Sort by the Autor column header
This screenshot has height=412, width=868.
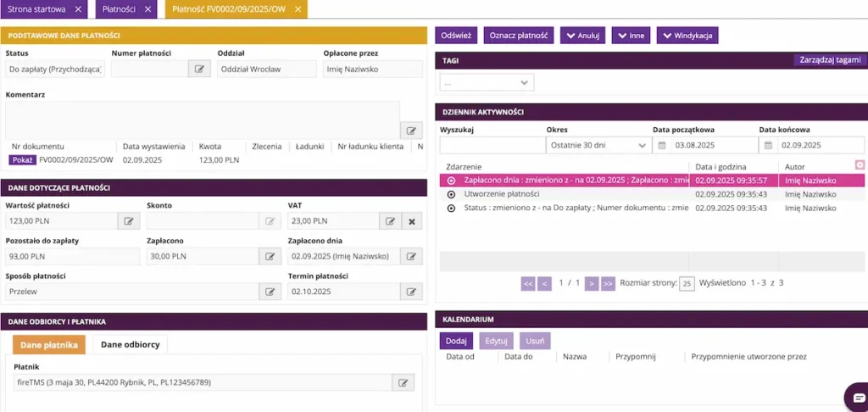click(795, 166)
